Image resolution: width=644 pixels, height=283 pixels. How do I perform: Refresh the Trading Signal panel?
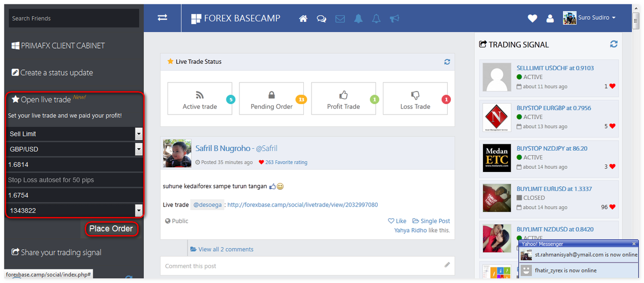click(614, 44)
